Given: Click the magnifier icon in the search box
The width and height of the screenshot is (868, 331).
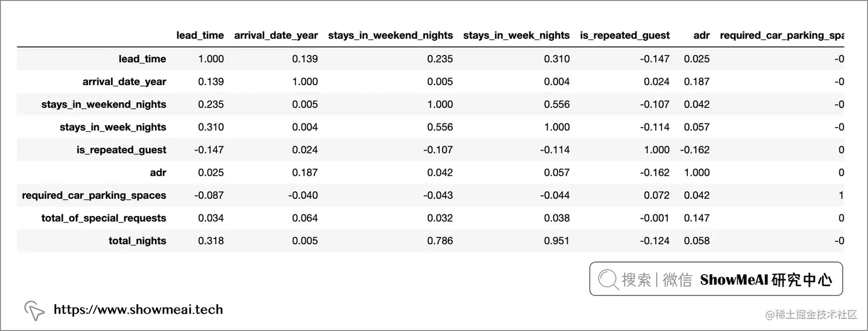Looking at the screenshot, I should coord(609,279).
